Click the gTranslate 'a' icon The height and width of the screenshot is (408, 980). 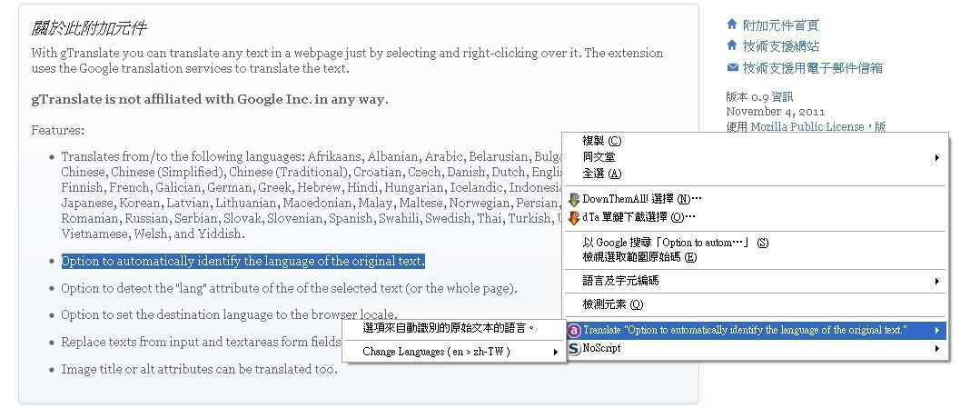pos(574,331)
